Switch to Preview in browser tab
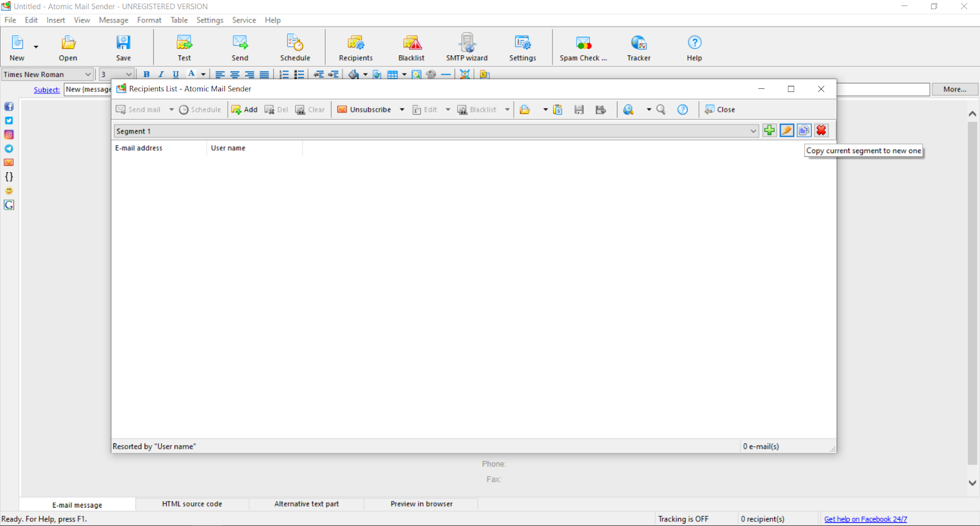Viewport: 980px width, 526px height. [x=421, y=504]
